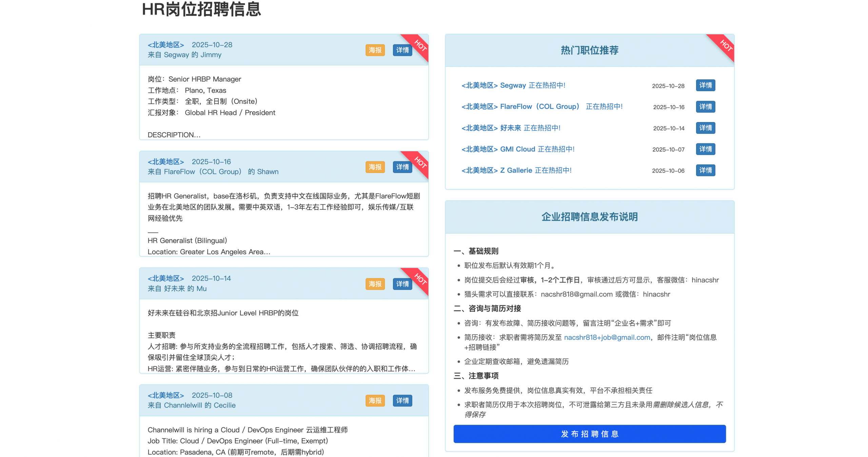Viewport: 868px width, 457px height.
Task: View 详情 of 好未来 Mu post
Action: click(x=402, y=284)
